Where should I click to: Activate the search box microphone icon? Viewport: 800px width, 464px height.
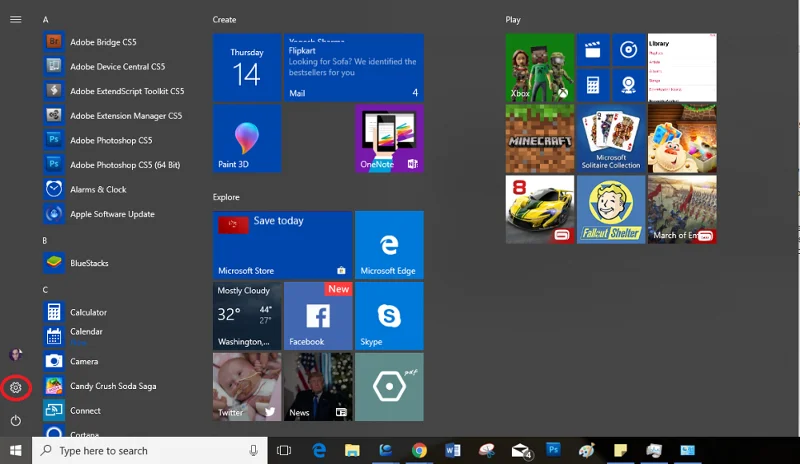(253, 450)
